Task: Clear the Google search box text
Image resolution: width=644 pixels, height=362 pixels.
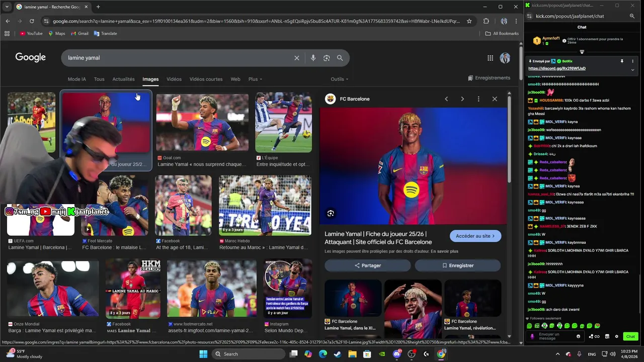Action: [x=297, y=58]
